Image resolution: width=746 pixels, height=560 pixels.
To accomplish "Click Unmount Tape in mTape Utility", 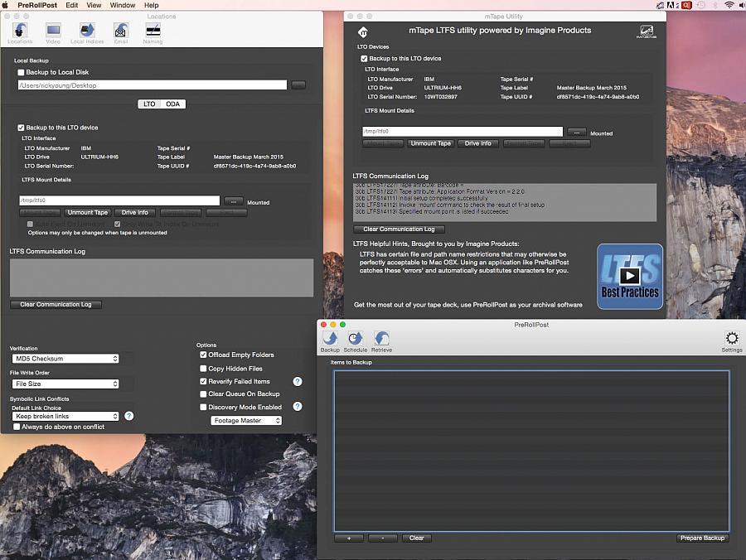I will pyautogui.click(x=430, y=143).
